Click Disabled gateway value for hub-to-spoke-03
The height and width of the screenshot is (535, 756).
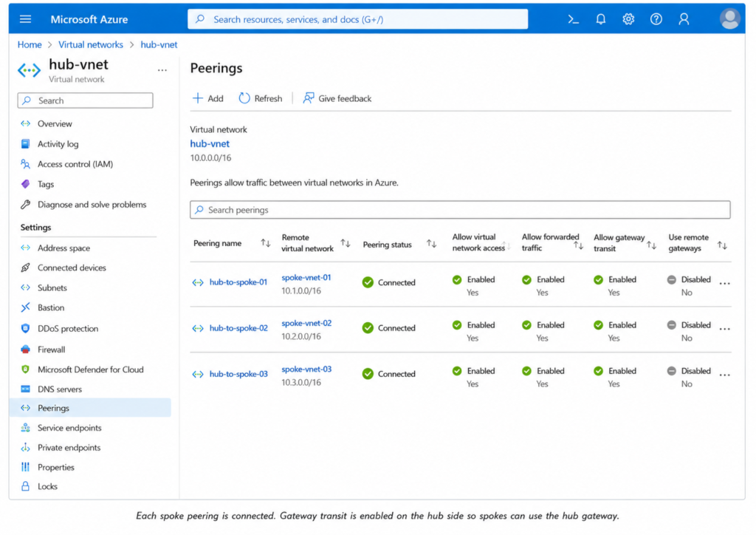click(x=689, y=371)
